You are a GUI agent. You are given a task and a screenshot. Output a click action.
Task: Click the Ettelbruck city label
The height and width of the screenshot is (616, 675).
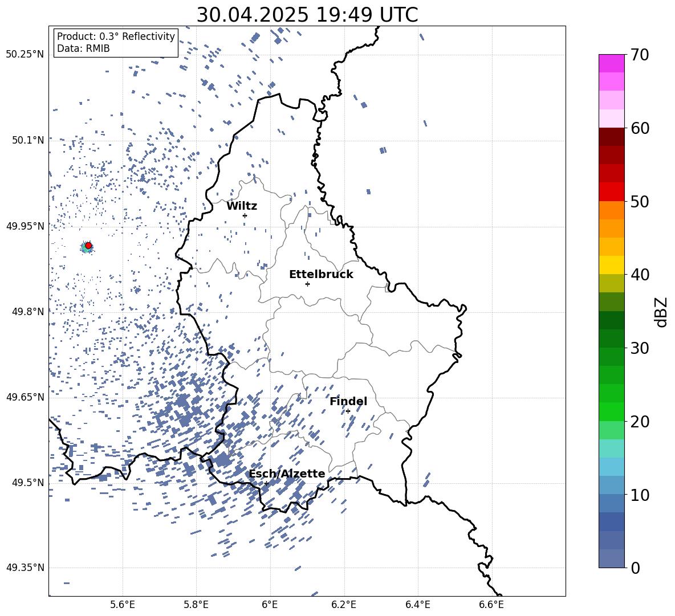tap(321, 275)
